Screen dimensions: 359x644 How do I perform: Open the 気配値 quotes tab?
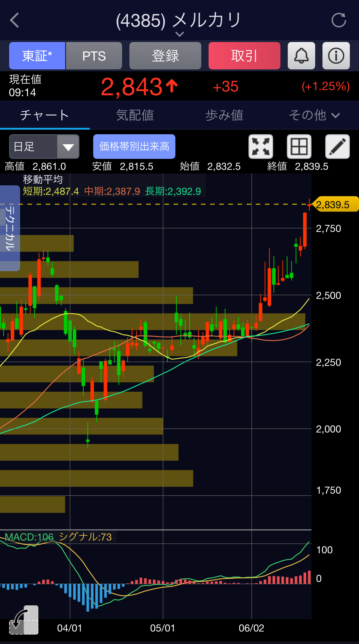pos(135,115)
